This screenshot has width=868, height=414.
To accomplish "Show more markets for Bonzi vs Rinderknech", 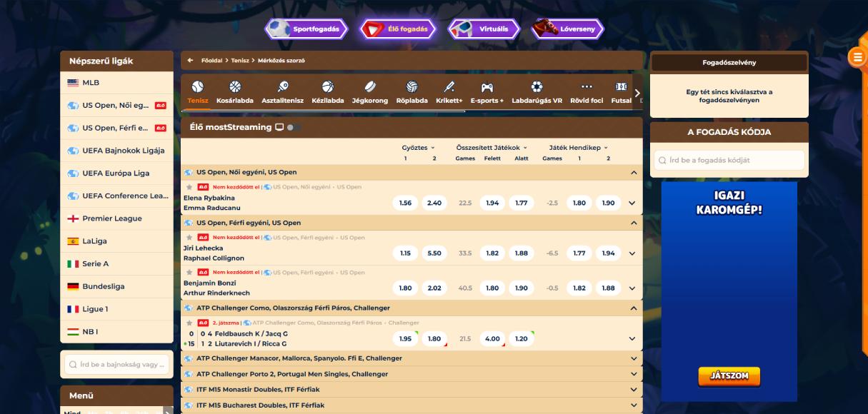I will pos(632,288).
